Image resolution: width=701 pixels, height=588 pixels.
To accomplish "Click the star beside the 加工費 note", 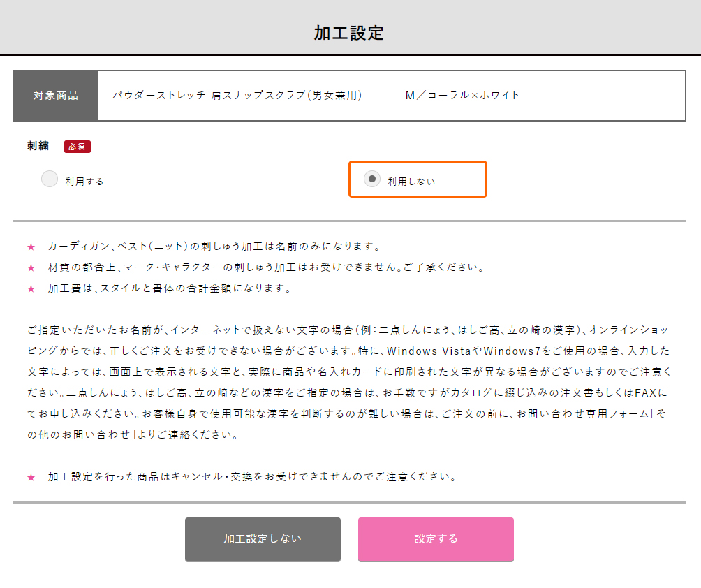I will click(31, 288).
